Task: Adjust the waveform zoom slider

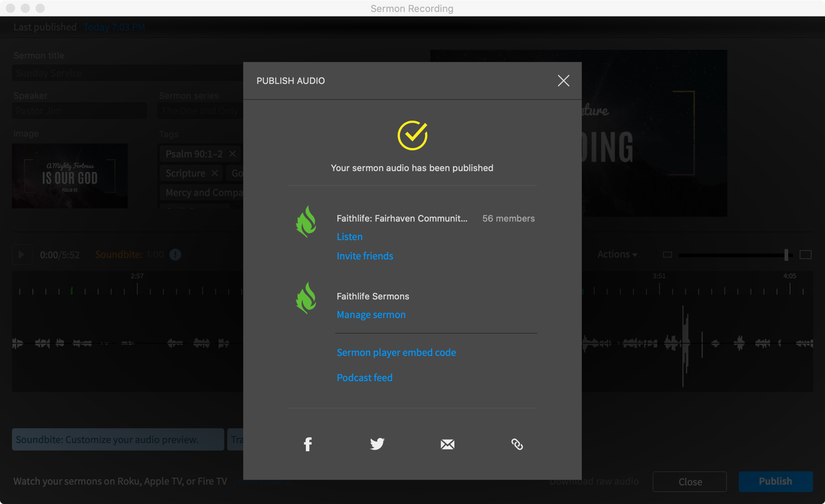Action: coord(786,255)
